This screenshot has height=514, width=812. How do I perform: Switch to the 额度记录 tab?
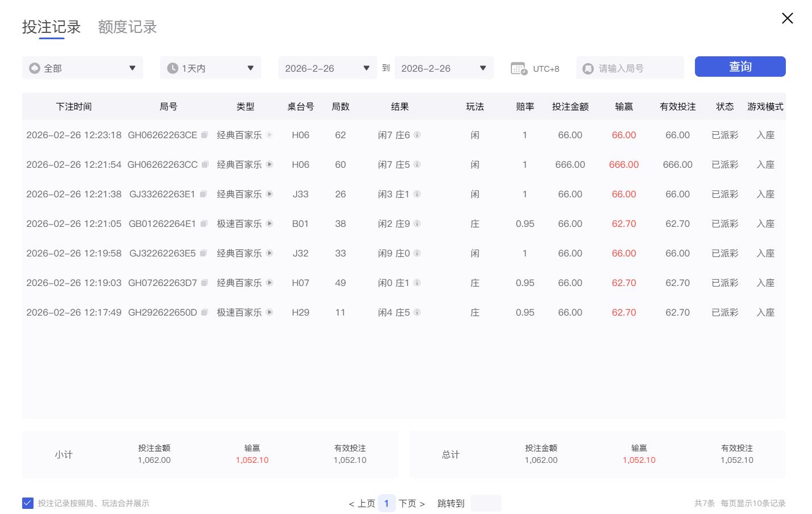[127, 27]
